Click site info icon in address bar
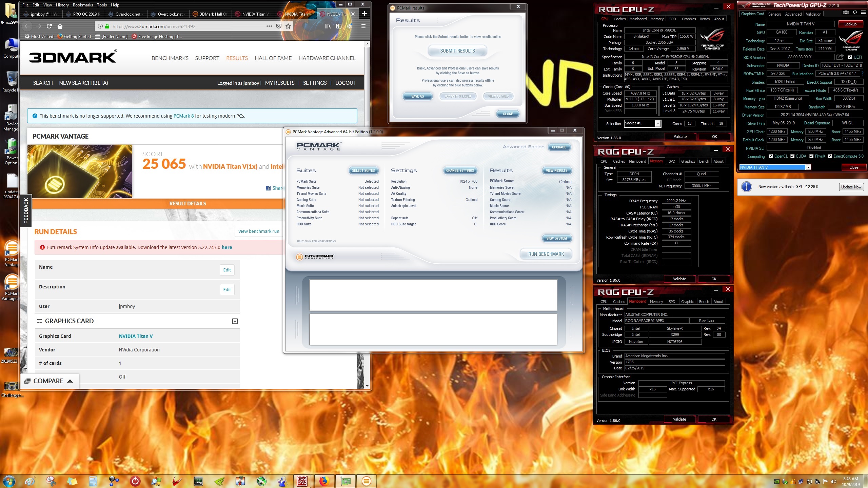The width and height of the screenshot is (868, 488). [x=100, y=26]
